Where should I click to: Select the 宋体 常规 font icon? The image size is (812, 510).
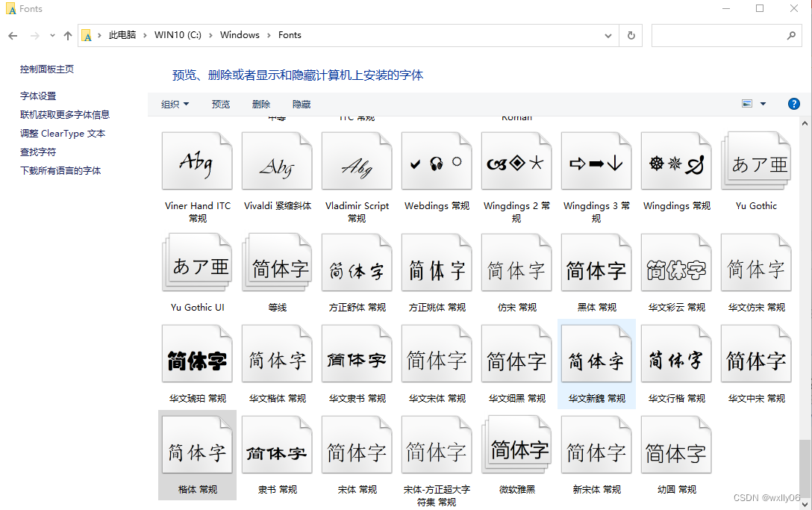[x=357, y=445]
